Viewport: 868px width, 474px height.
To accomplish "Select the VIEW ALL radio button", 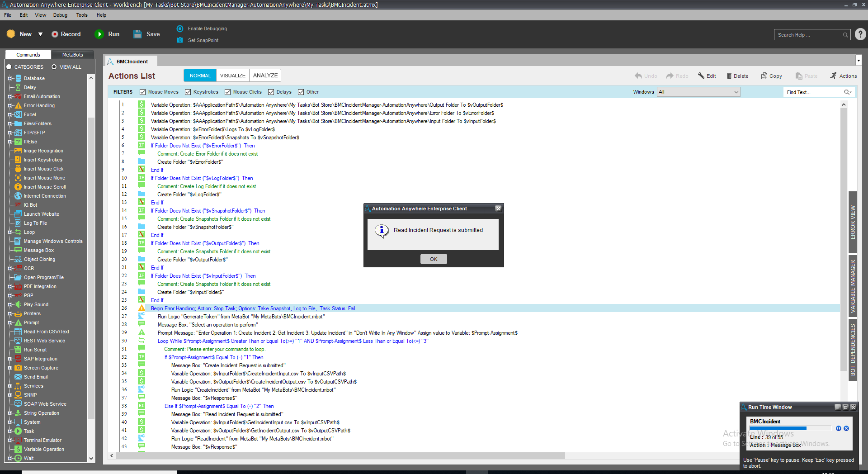I will tap(54, 67).
